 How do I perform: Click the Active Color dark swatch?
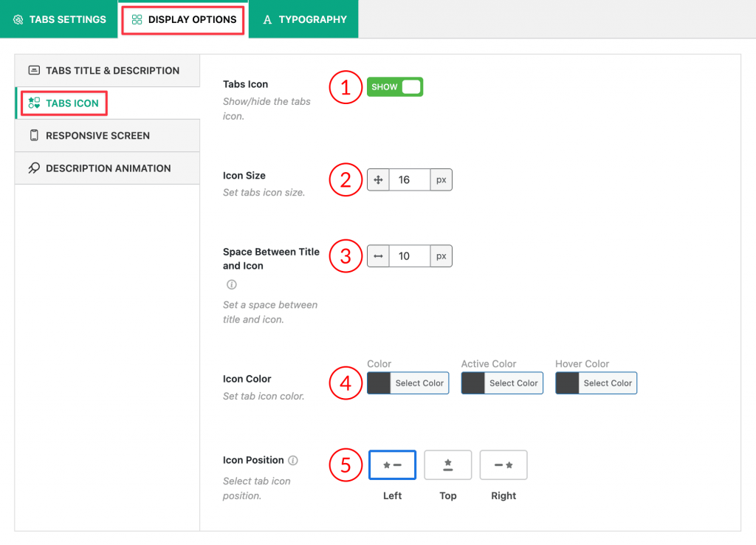coord(473,383)
